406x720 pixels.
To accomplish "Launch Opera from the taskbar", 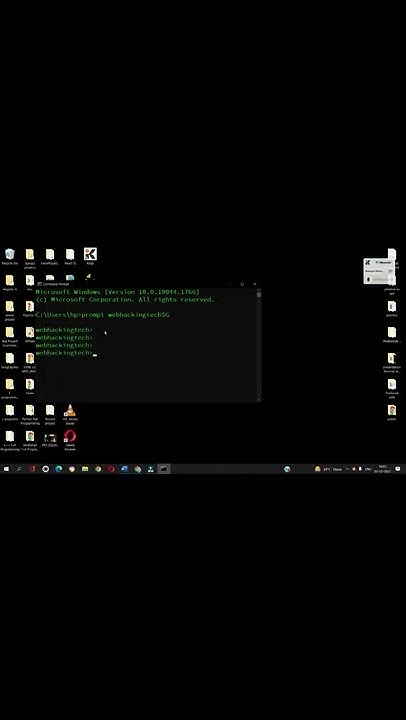I will pos(111,469).
